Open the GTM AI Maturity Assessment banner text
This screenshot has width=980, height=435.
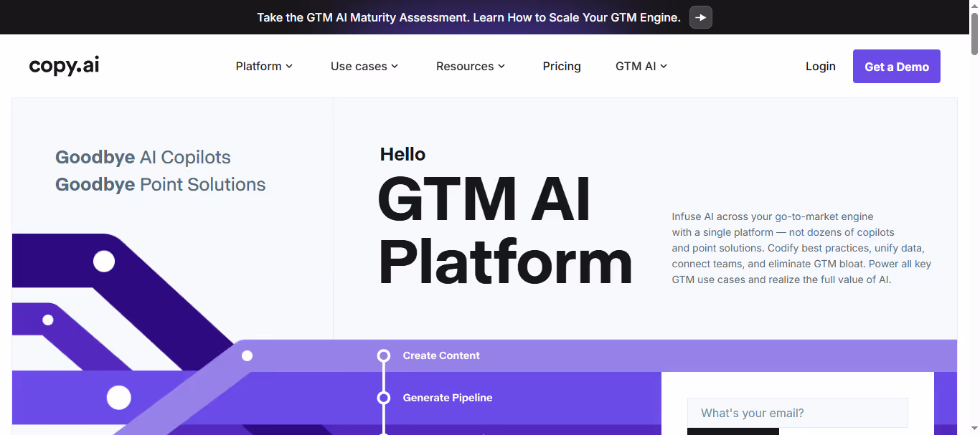coord(468,17)
